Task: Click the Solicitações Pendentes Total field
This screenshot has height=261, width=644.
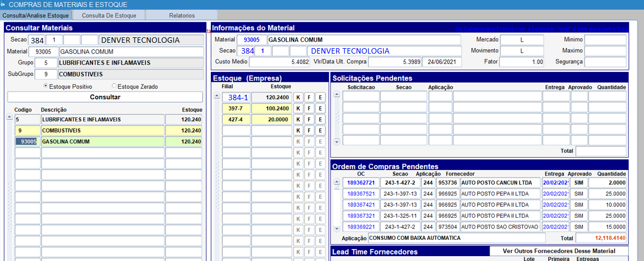Action: pyautogui.click(x=601, y=151)
